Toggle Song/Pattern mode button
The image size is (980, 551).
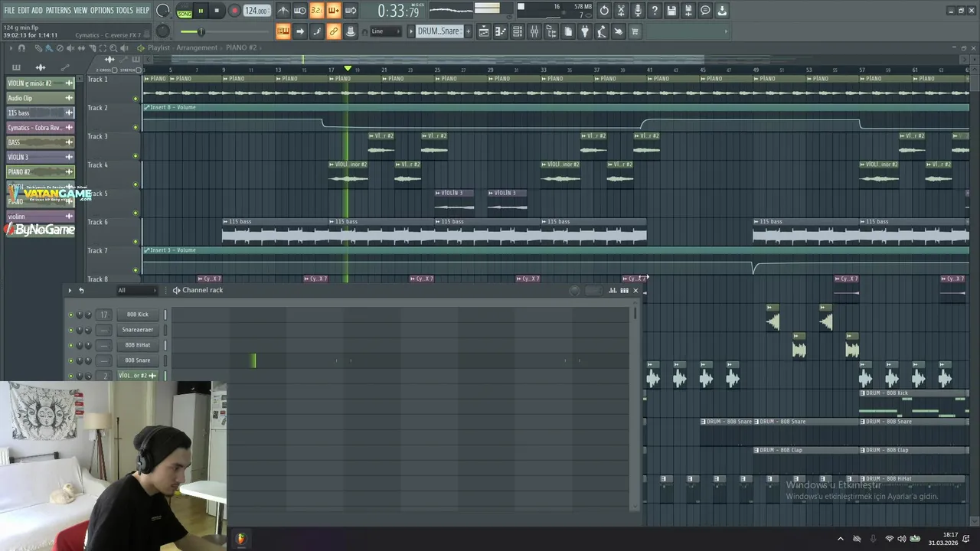click(x=185, y=11)
